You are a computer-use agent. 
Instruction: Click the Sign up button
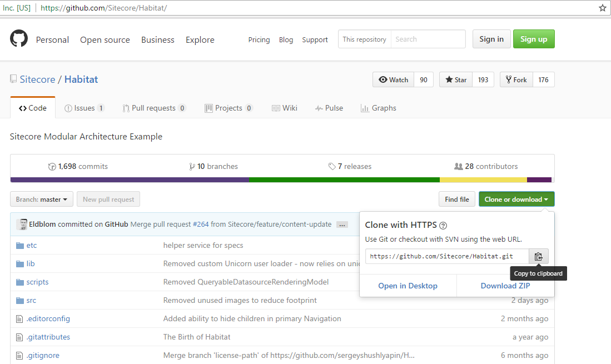(x=533, y=39)
